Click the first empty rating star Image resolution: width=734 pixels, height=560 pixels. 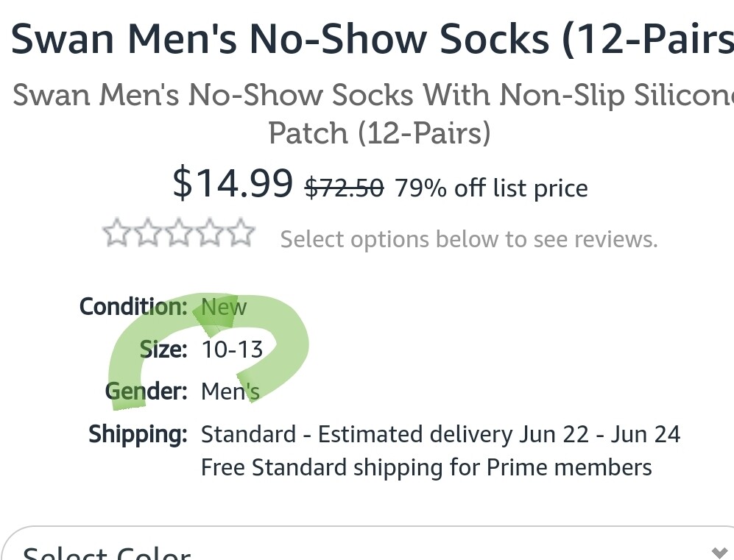tap(116, 234)
